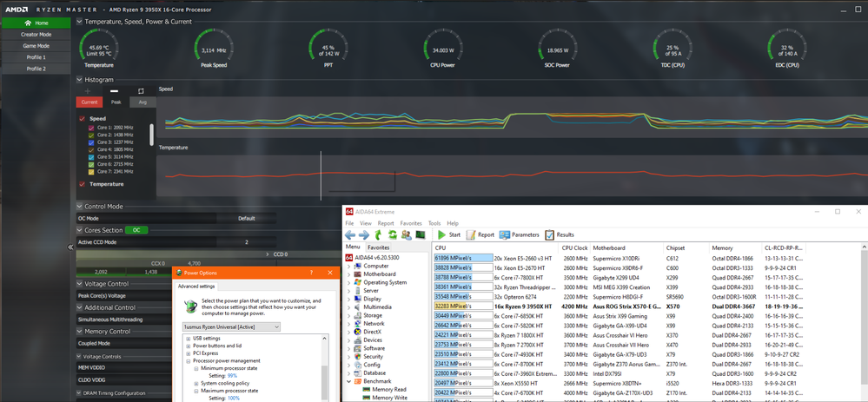Toggle the Core 7: 2341 MHz checkbox
868x402 pixels.
point(91,171)
